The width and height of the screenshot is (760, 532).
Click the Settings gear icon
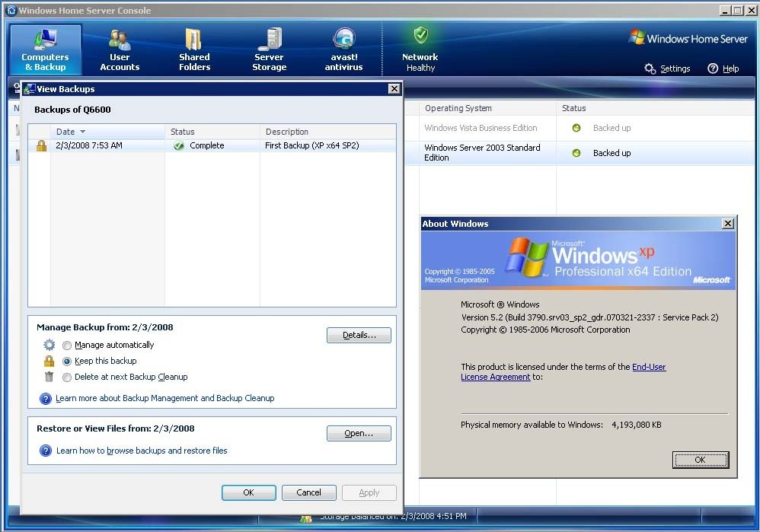click(650, 68)
